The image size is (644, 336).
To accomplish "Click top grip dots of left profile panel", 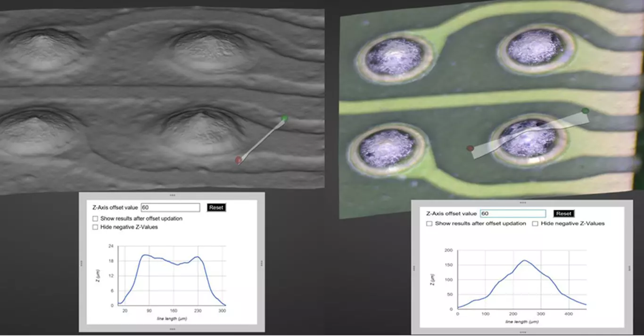I will click(173, 195).
